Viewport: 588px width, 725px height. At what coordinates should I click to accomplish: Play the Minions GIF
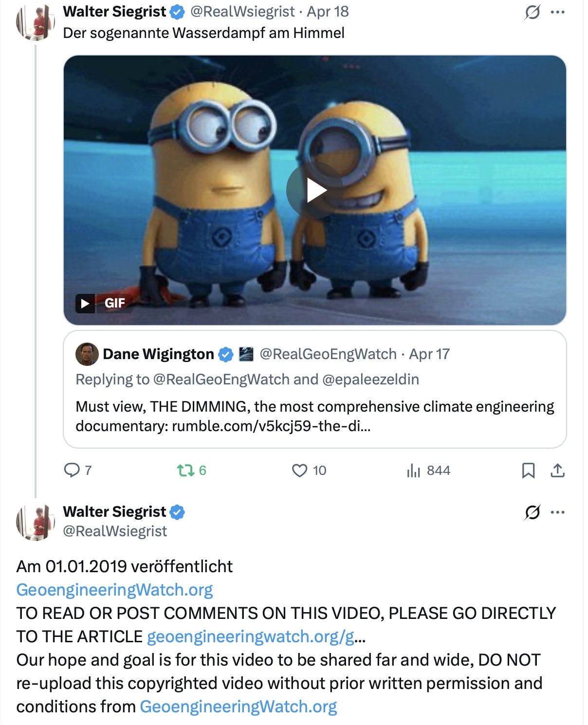point(314,190)
